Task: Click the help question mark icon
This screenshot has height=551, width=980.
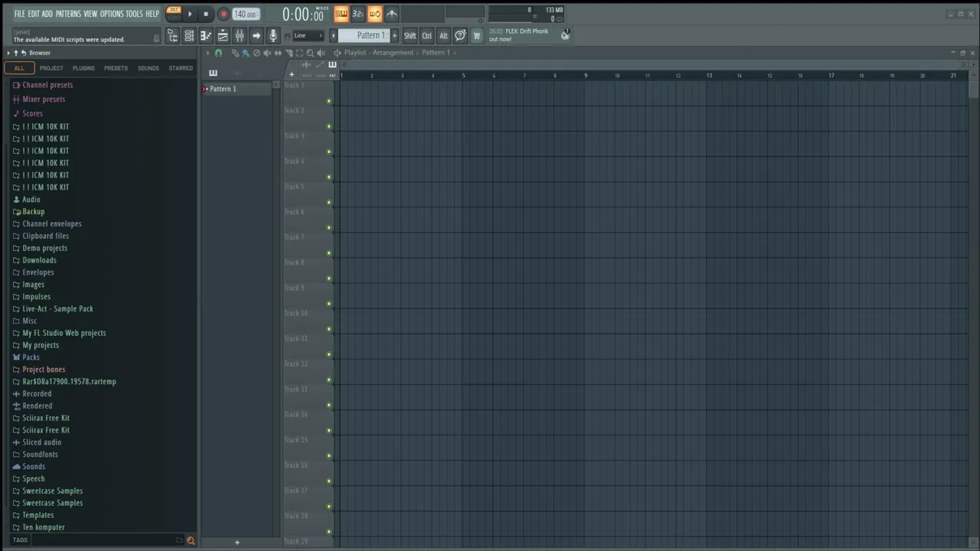Action: pyautogui.click(x=460, y=35)
